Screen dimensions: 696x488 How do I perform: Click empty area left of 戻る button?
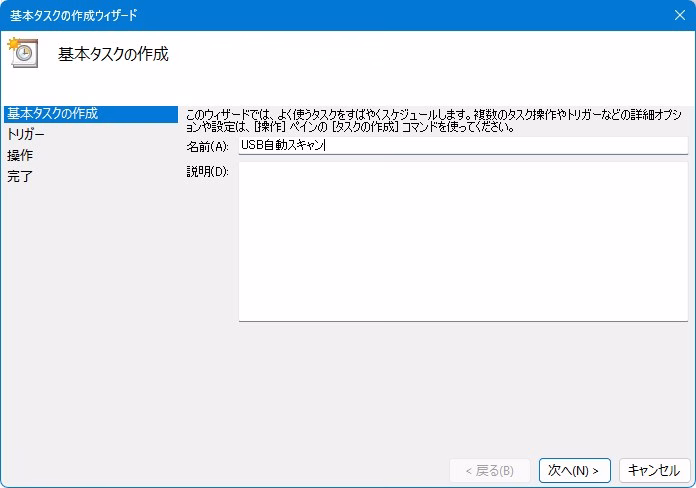(300, 470)
